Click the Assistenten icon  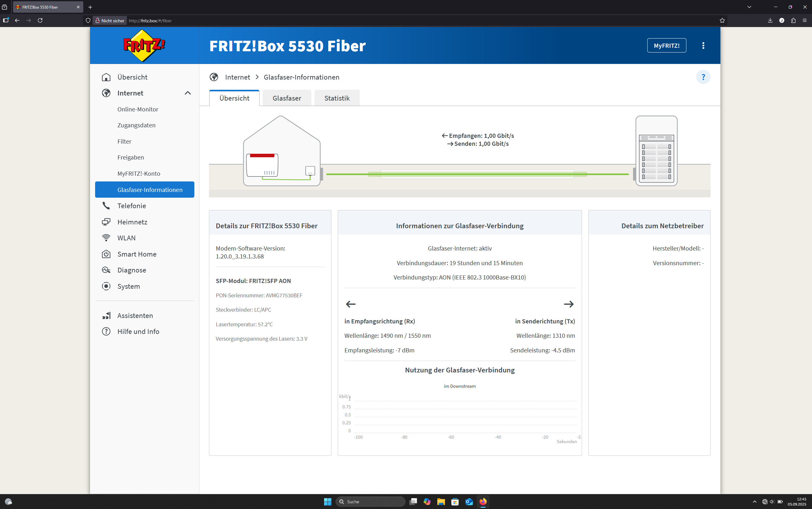106,315
